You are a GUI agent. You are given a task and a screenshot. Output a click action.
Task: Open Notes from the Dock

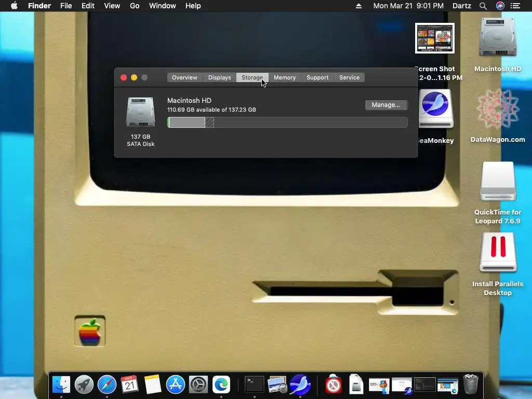click(x=153, y=384)
